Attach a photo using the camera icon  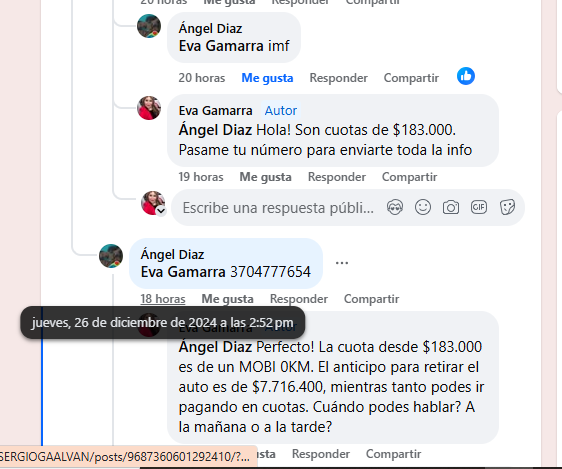click(451, 207)
